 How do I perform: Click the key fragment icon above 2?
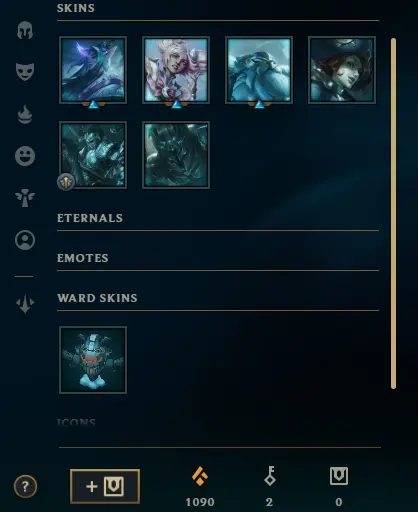coord(269,476)
